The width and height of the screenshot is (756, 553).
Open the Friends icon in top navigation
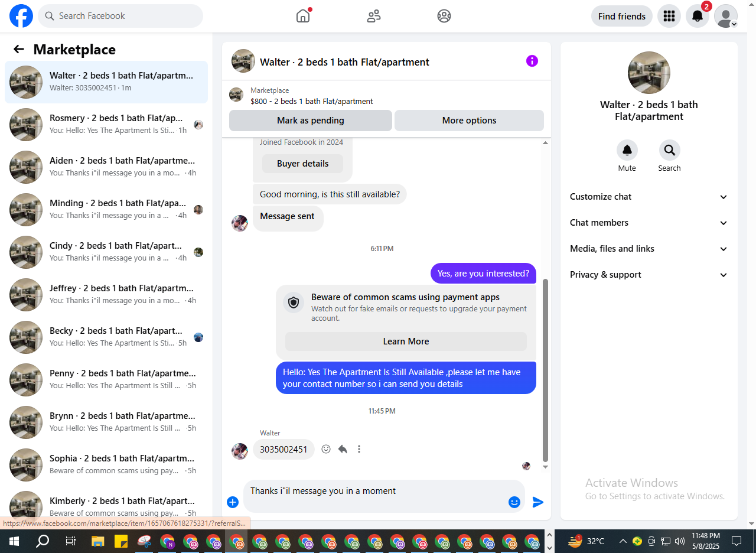pyautogui.click(x=374, y=16)
